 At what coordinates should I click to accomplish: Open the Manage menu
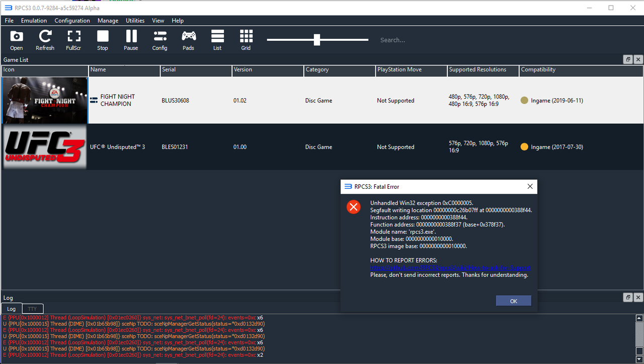pyautogui.click(x=108, y=21)
